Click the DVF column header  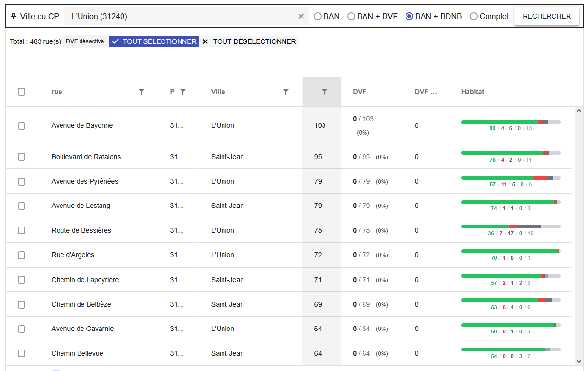(360, 92)
